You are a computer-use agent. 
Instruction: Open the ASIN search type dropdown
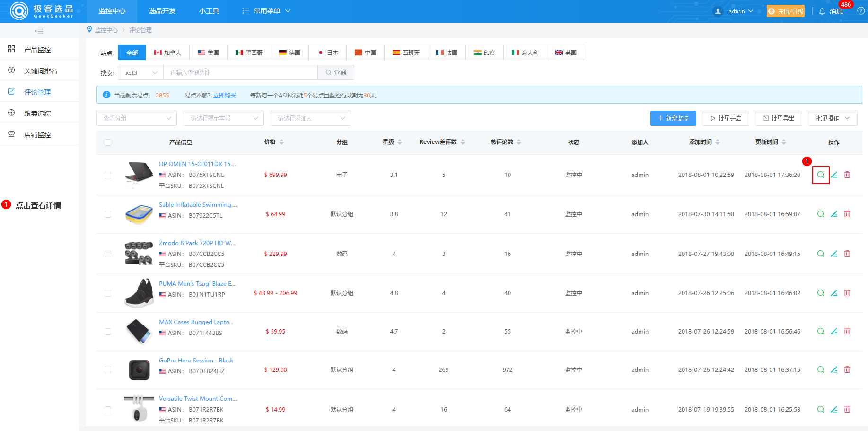pyautogui.click(x=140, y=73)
